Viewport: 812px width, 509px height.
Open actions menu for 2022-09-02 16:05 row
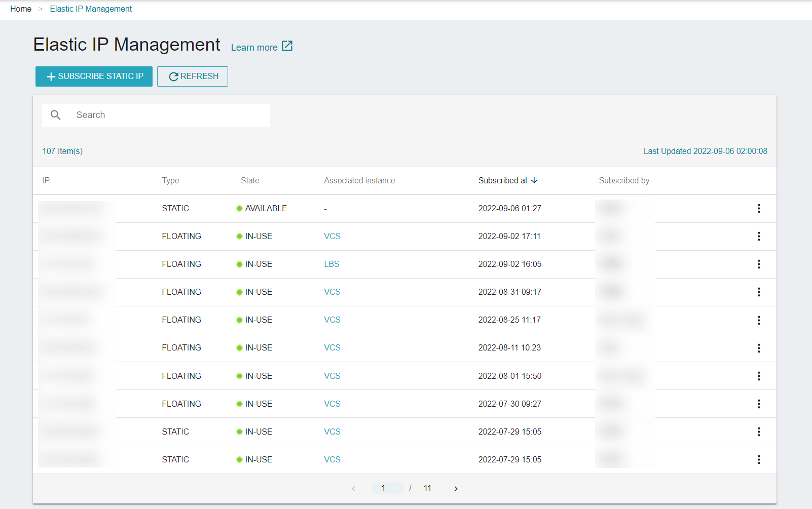759,264
